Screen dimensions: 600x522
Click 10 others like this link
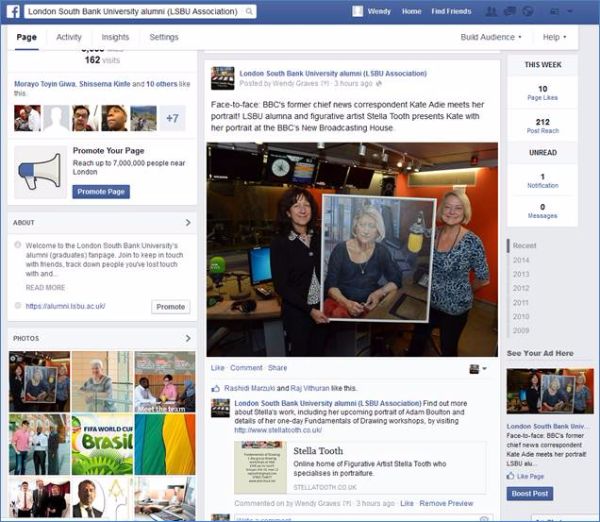click(161, 84)
